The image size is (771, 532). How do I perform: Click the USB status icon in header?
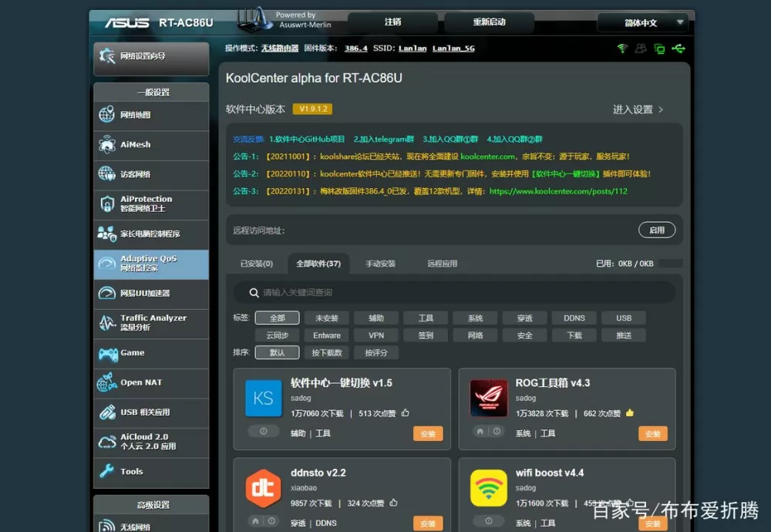coord(678,48)
